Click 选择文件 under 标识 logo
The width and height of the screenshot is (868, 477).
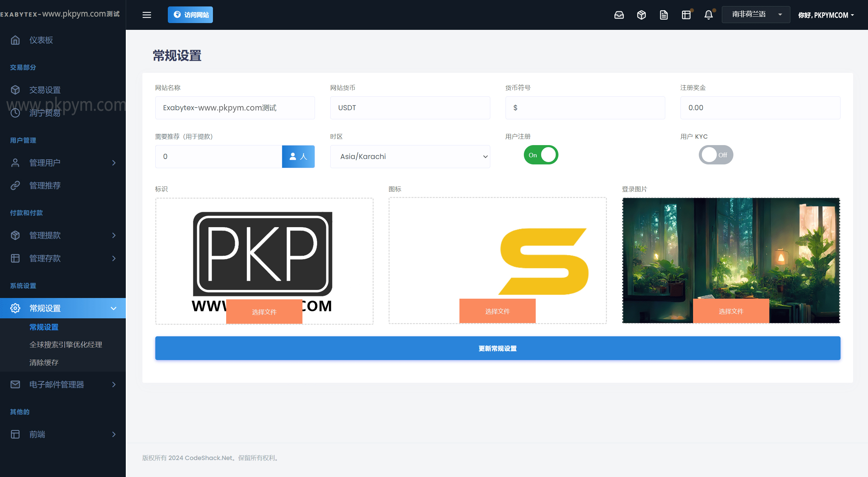click(264, 312)
